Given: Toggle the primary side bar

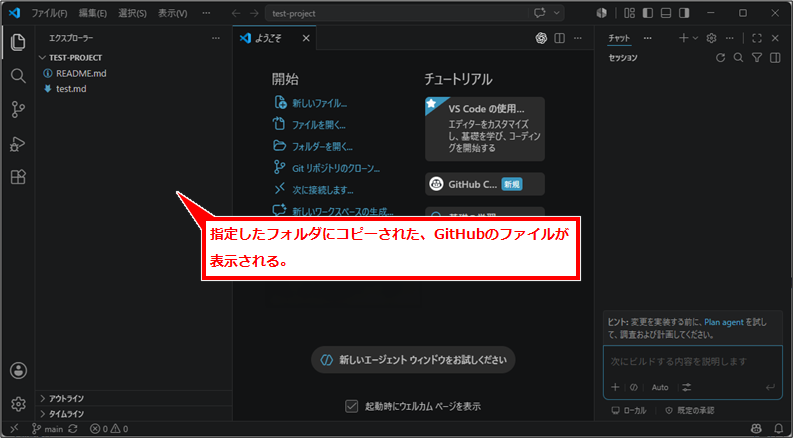Looking at the screenshot, I should point(648,13).
